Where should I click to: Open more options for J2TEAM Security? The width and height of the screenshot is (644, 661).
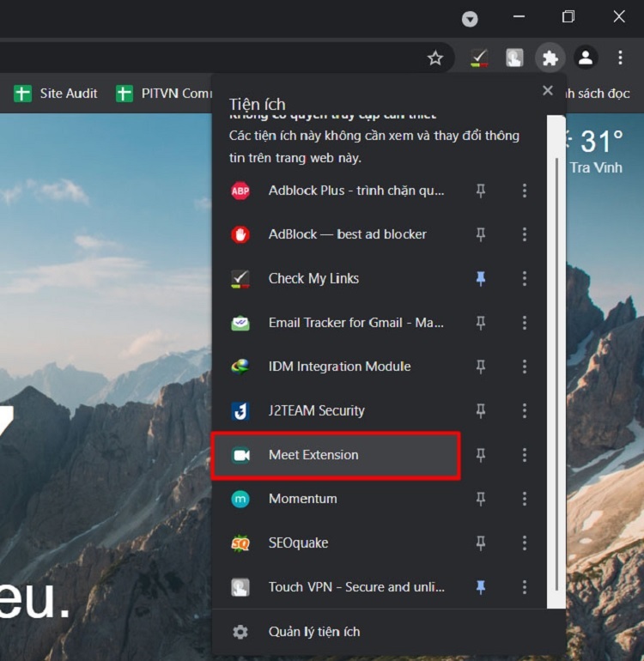[x=525, y=411]
